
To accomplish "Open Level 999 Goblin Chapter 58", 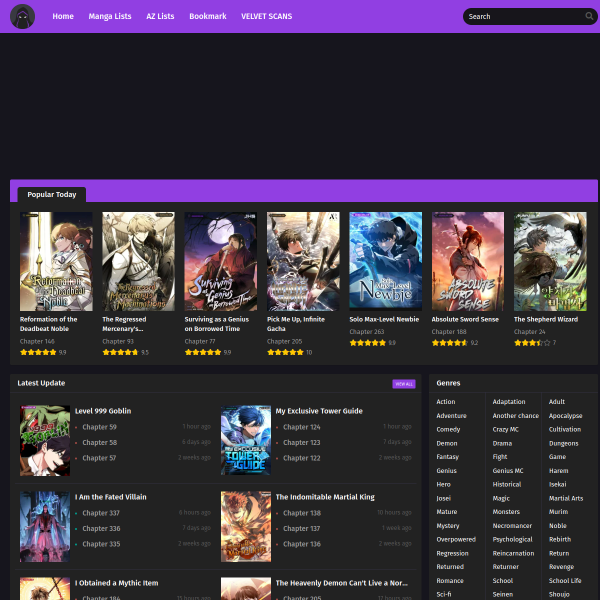I will point(99,442).
